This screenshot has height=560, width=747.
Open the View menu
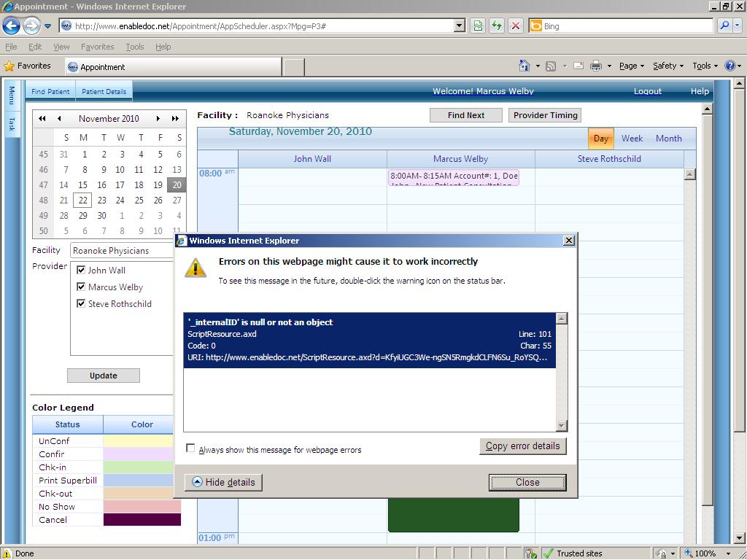point(61,47)
